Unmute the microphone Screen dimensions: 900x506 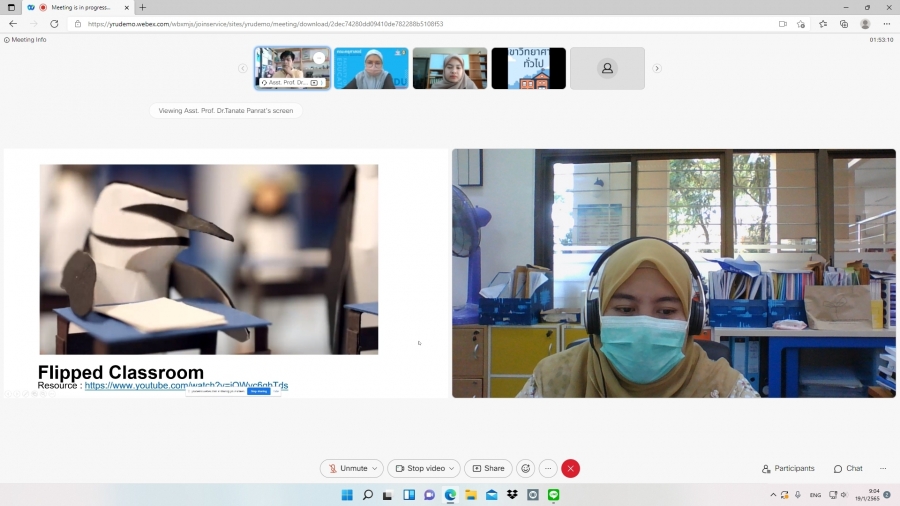click(x=347, y=468)
